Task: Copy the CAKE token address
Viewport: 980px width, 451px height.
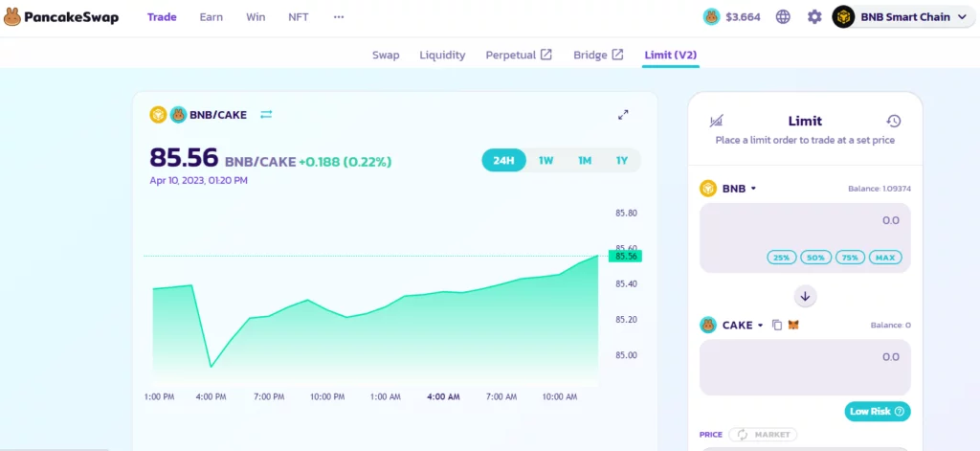Action: (x=777, y=326)
